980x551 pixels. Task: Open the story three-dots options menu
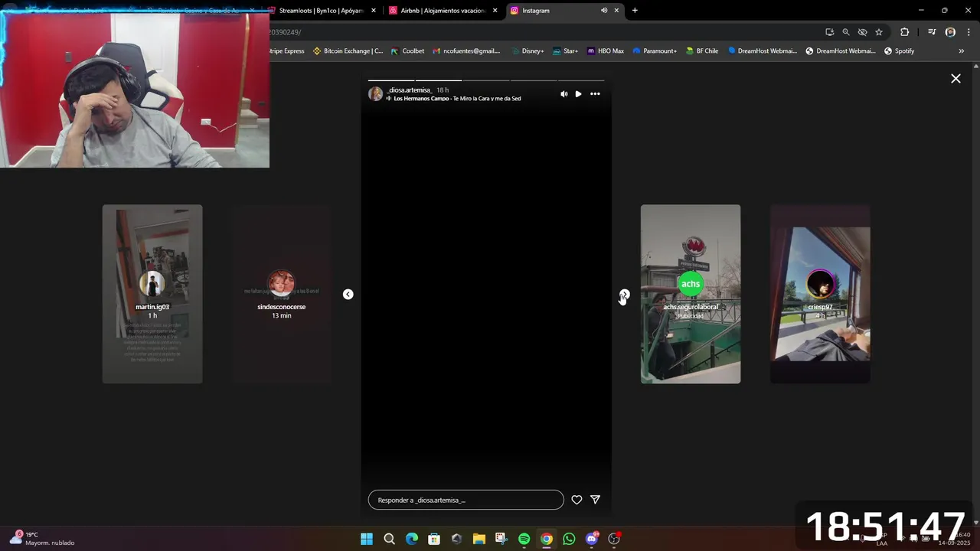pyautogui.click(x=595, y=94)
